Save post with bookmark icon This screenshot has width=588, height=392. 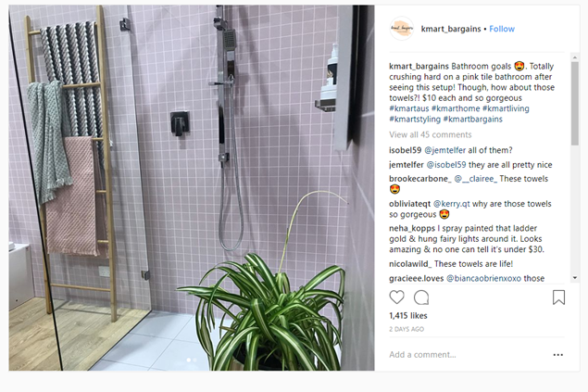coord(558,297)
